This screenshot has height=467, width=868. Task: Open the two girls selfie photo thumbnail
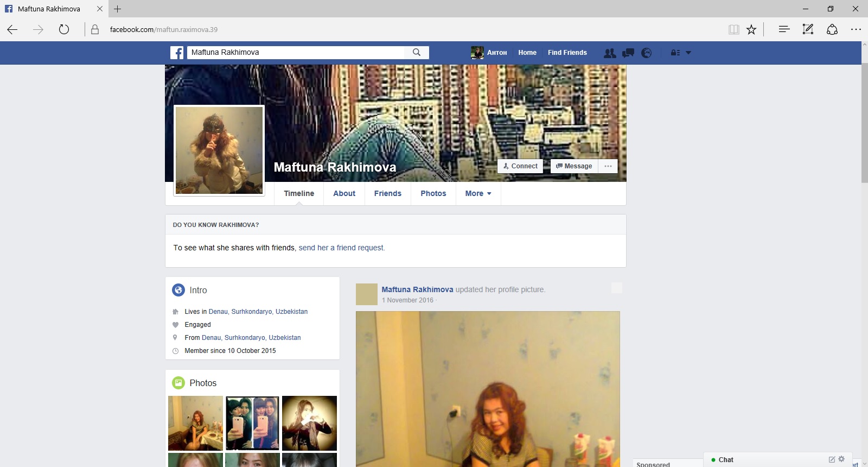[252, 423]
